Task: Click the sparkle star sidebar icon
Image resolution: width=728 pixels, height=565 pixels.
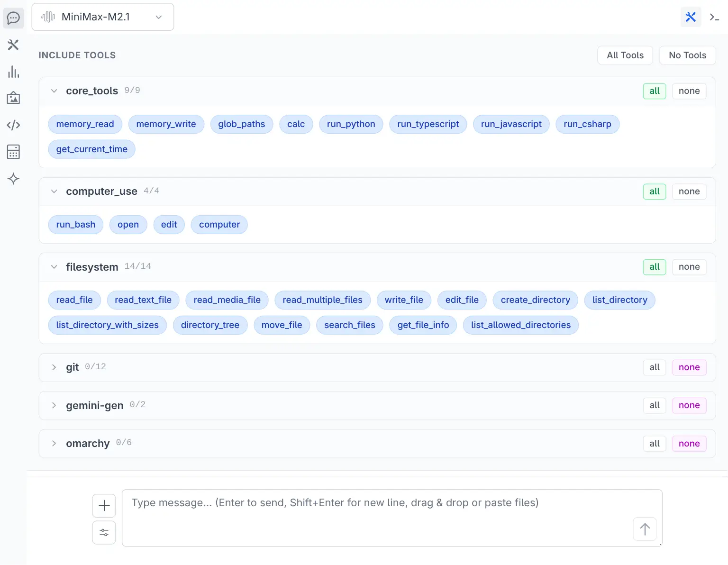Action: pos(13,179)
